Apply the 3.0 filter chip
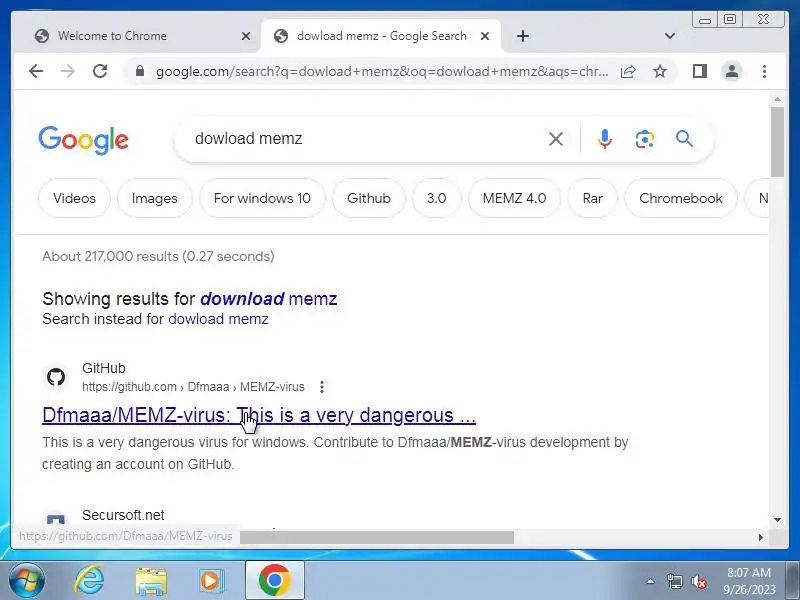 [x=437, y=198]
